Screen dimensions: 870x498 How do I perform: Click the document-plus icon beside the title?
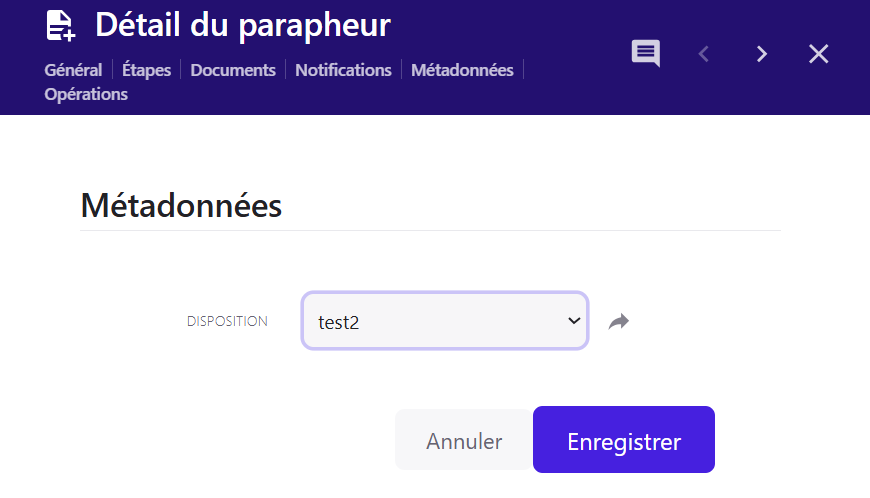pyautogui.click(x=61, y=26)
